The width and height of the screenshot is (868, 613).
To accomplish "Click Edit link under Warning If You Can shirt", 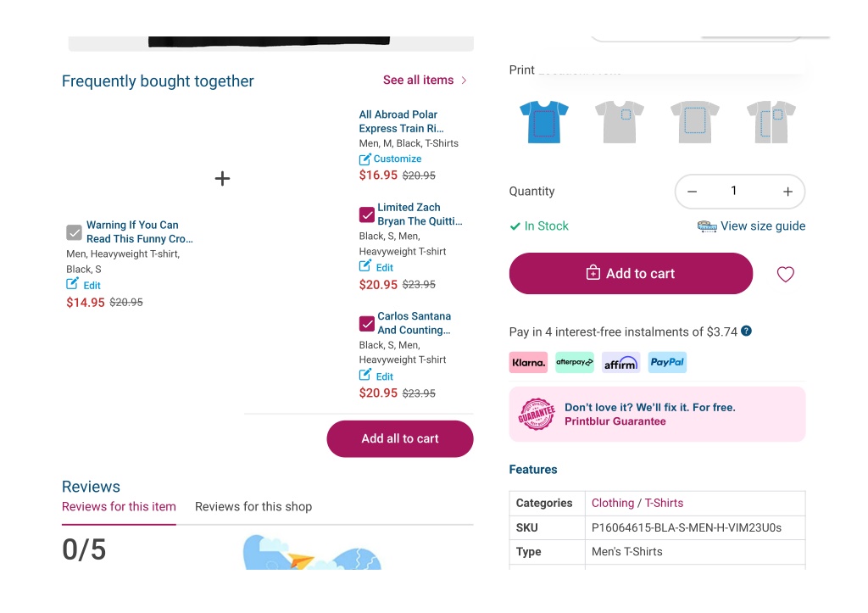I will click(x=92, y=286).
